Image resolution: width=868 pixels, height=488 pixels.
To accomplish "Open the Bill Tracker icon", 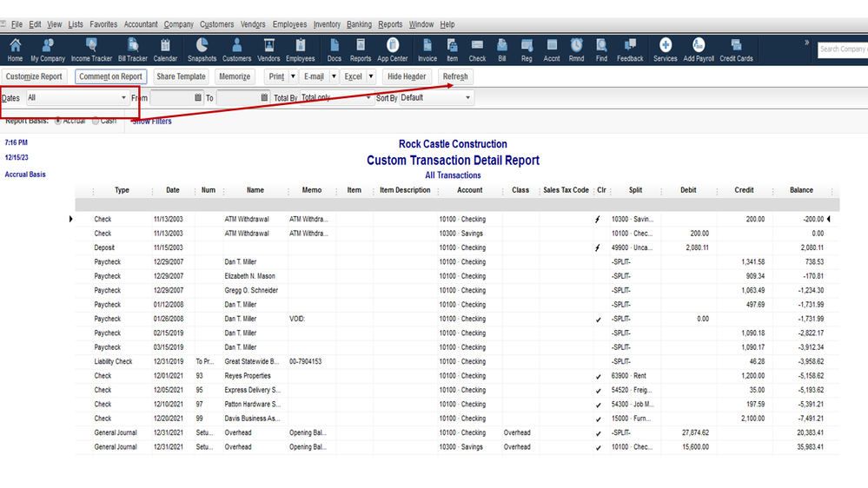I will (133, 49).
